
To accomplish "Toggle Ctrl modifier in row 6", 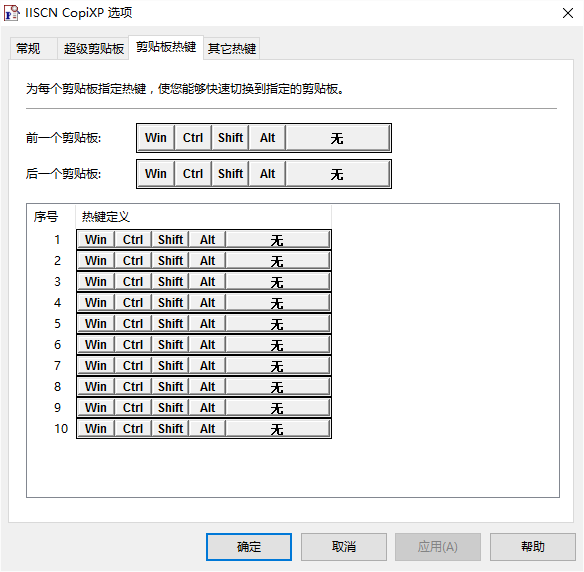I will coord(133,344).
